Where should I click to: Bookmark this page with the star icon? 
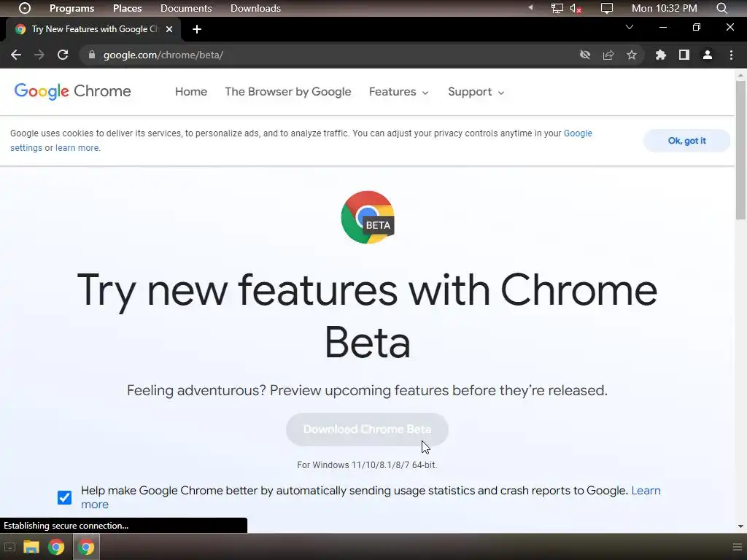pos(632,55)
